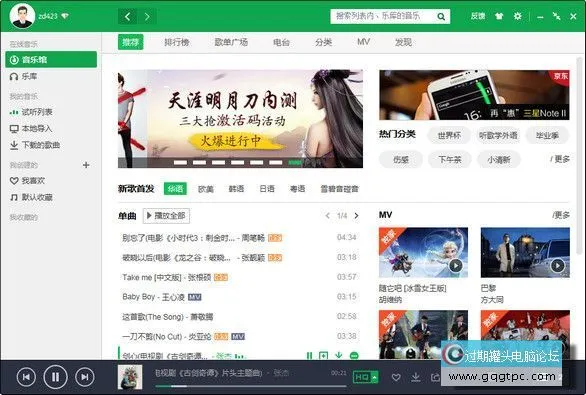This screenshot has width=586, height=395.
Task: Click 更多 link in MV section
Action: [x=561, y=215]
